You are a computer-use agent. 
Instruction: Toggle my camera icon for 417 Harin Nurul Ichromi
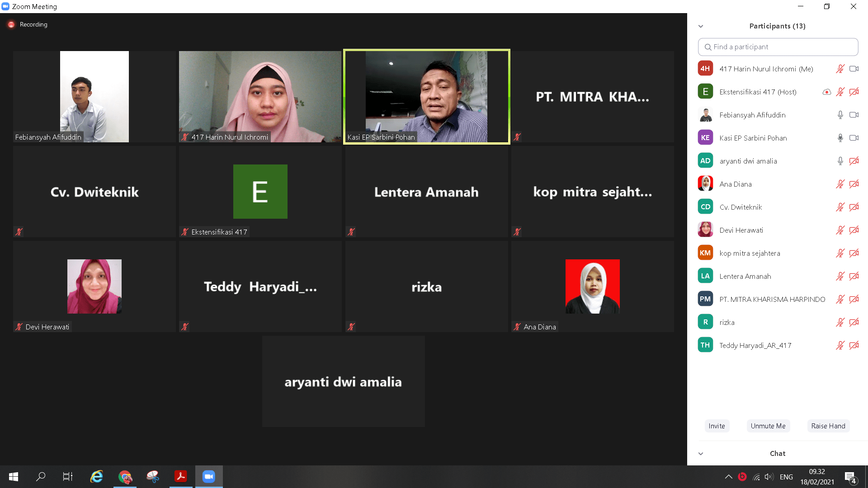(854, 69)
